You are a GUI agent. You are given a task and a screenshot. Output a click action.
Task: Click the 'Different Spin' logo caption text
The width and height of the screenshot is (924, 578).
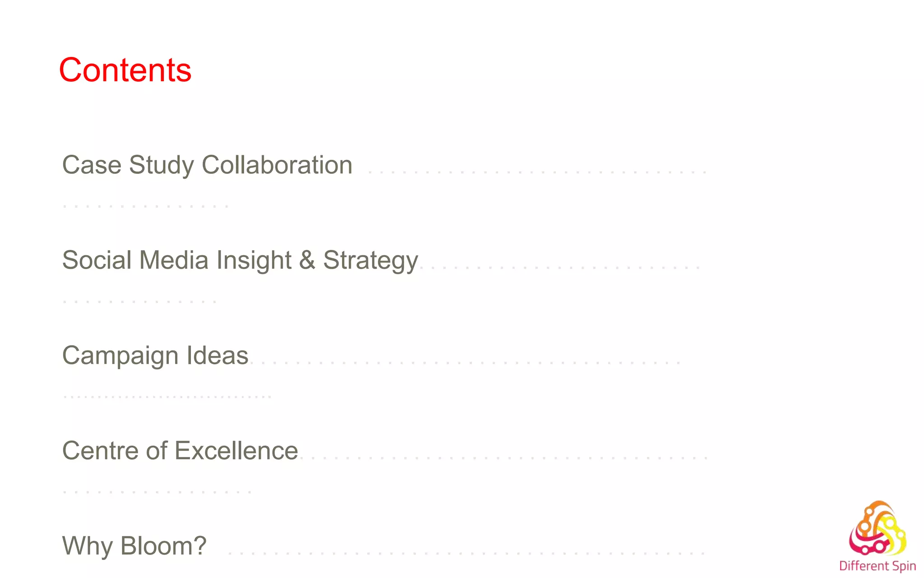tap(878, 566)
